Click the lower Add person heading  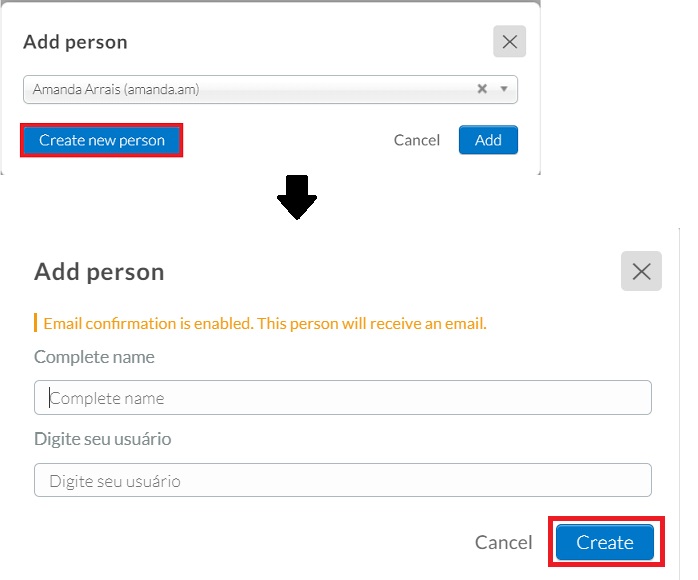tap(99, 272)
